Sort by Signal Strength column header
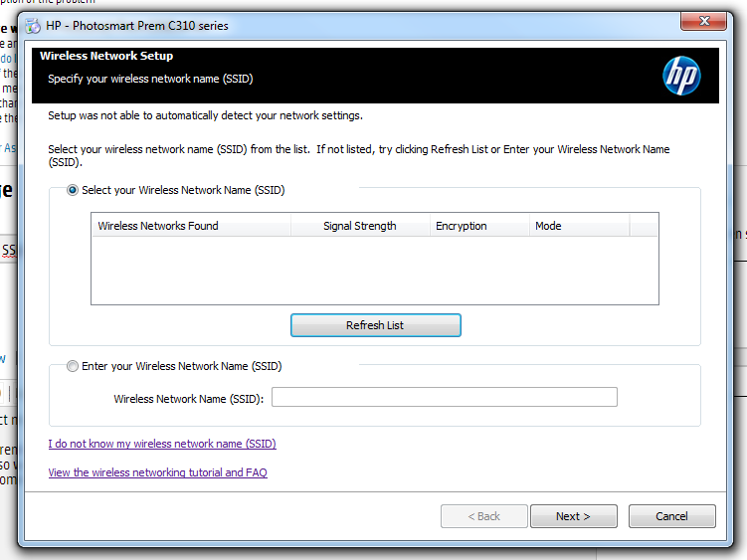This screenshot has width=747, height=560. pyautogui.click(x=360, y=226)
